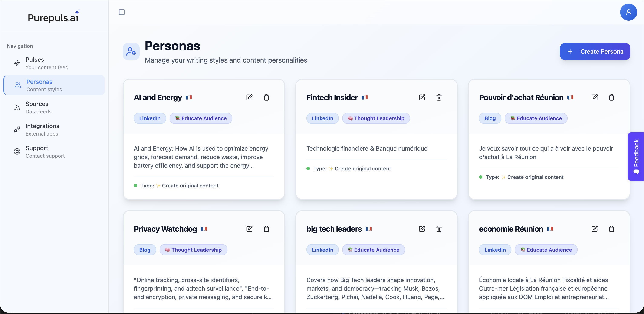
Task: Open Integrations for external apps
Action: tap(43, 129)
